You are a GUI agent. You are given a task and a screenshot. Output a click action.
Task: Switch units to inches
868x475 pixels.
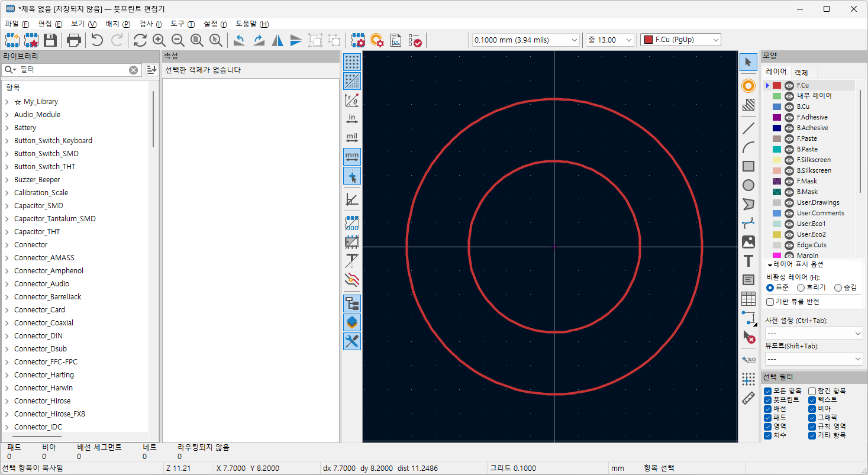[x=352, y=119]
